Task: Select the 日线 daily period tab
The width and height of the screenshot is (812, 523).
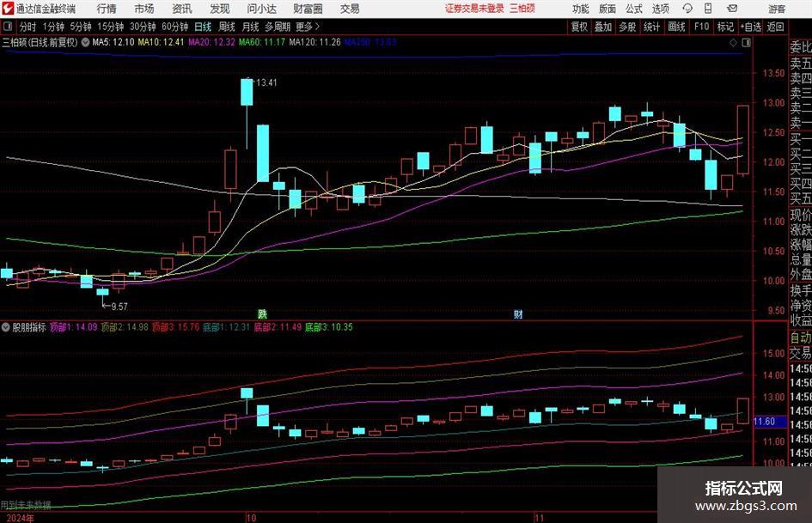Action: (203, 27)
